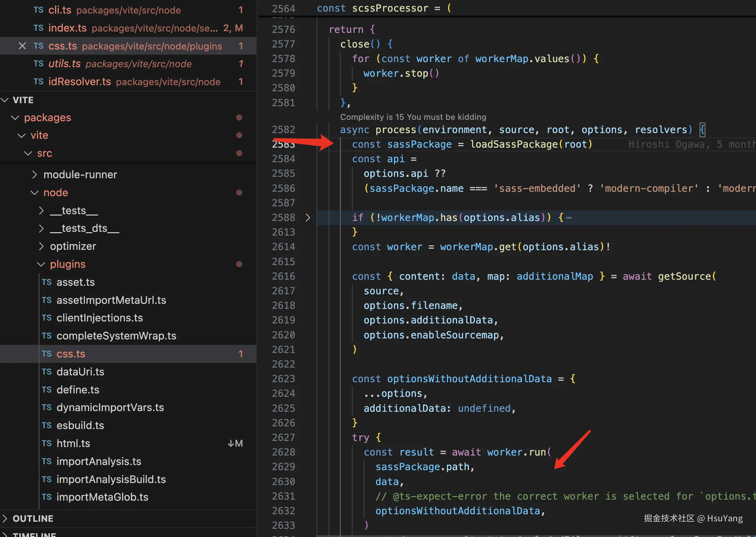Switch to idResolver.ts in open editors

point(79,82)
